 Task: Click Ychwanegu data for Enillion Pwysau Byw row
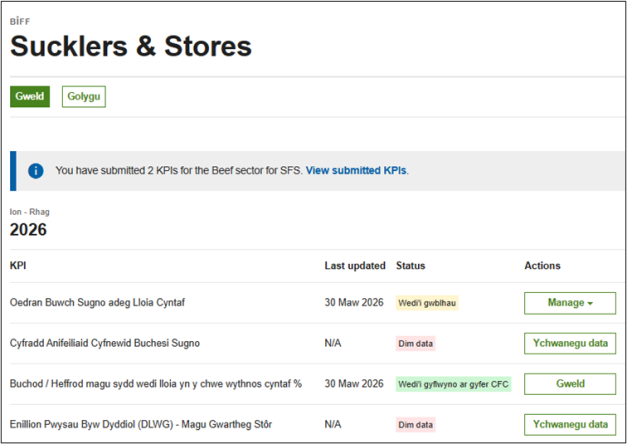click(x=569, y=425)
